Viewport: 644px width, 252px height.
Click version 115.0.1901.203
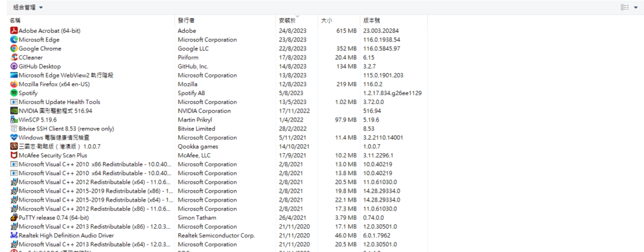(383, 76)
